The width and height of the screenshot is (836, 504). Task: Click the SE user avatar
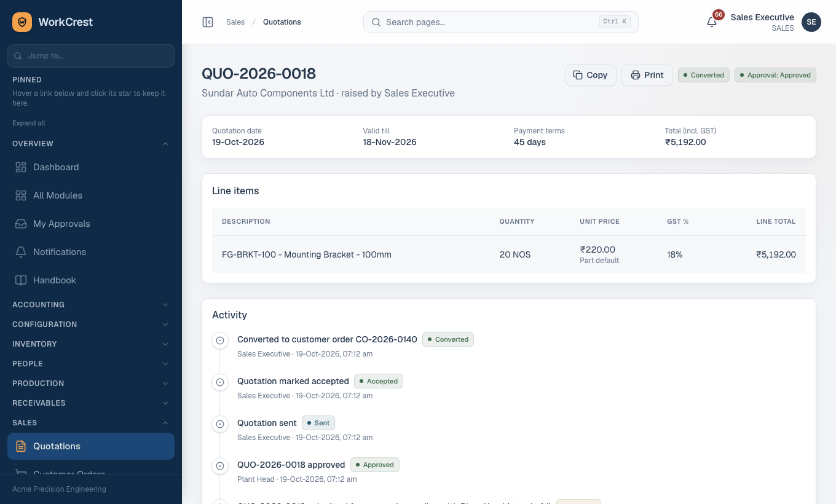(811, 22)
